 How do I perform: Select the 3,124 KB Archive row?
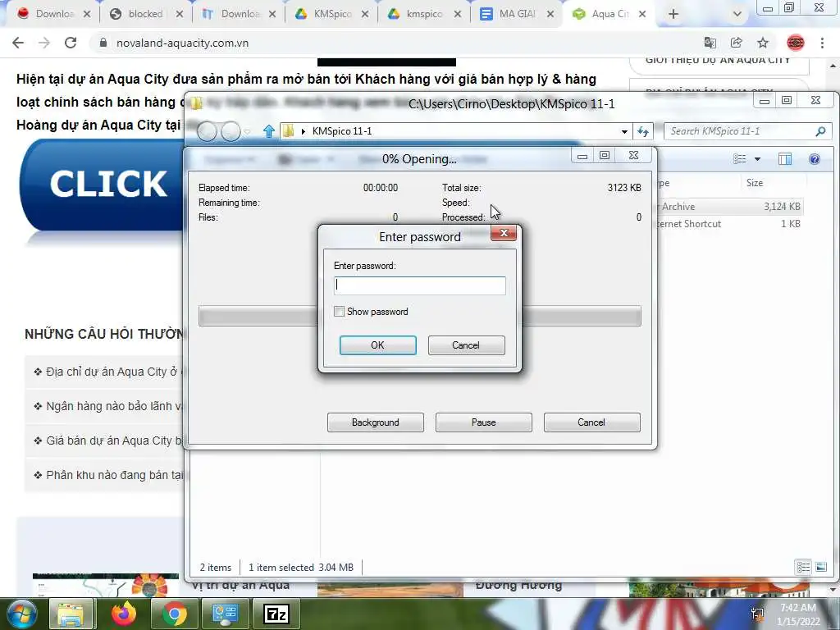pyautogui.click(x=730, y=206)
